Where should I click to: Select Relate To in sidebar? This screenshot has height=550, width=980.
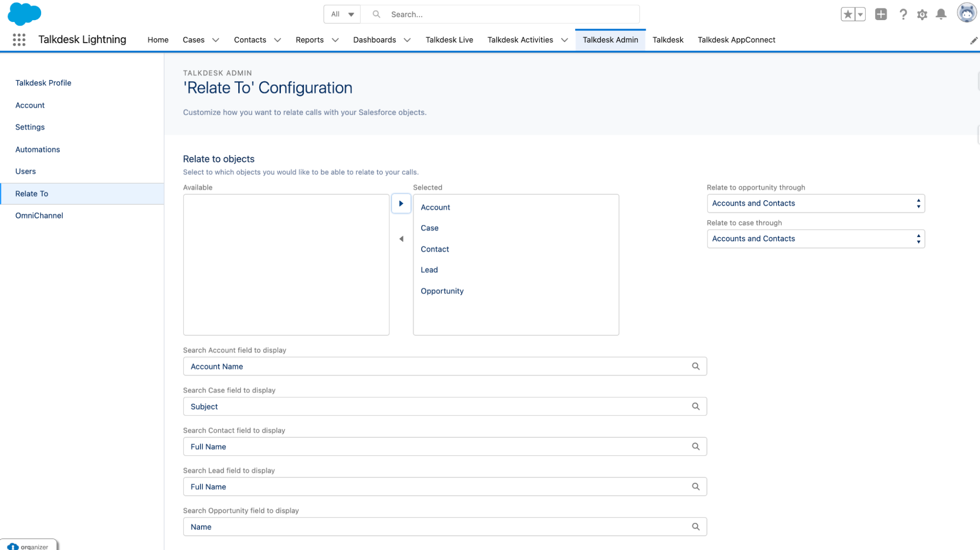(x=82, y=194)
